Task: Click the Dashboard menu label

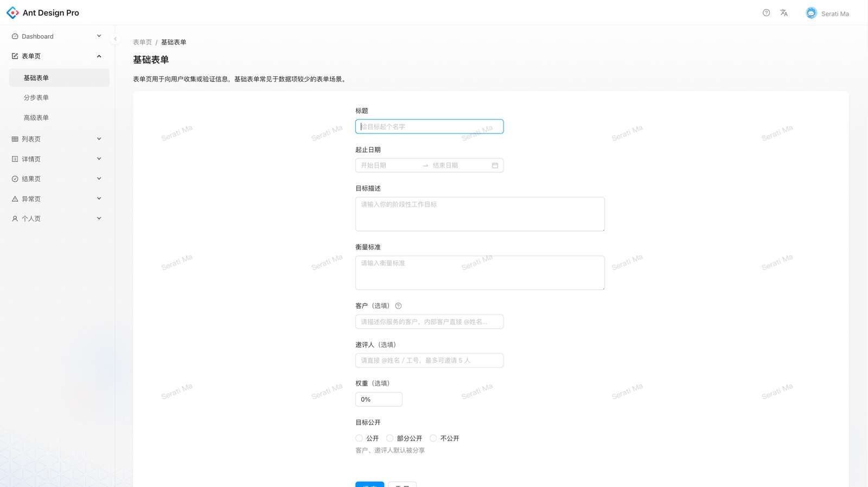Action: tap(37, 36)
